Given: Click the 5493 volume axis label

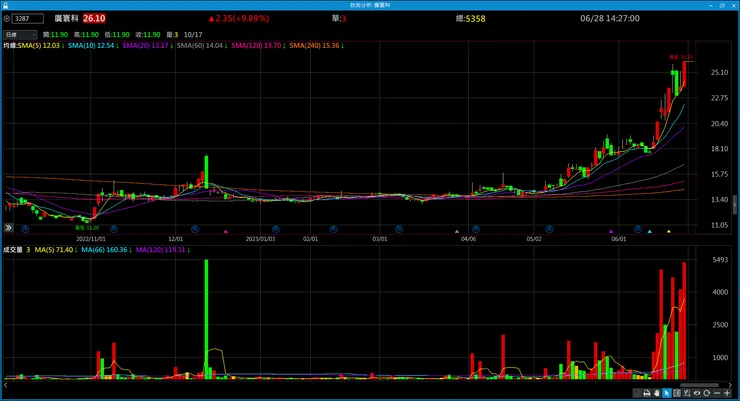Looking at the screenshot, I should pyautogui.click(x=720, y=260).
